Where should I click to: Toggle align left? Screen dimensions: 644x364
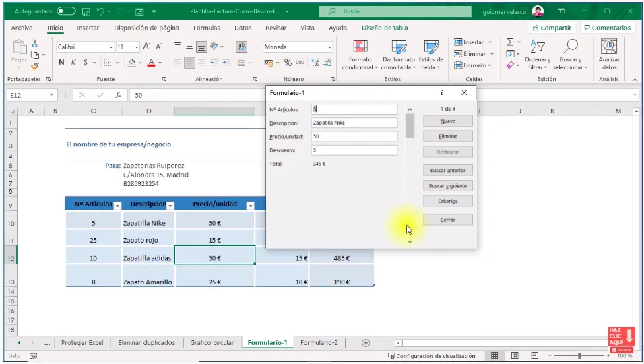click(177, 63)
